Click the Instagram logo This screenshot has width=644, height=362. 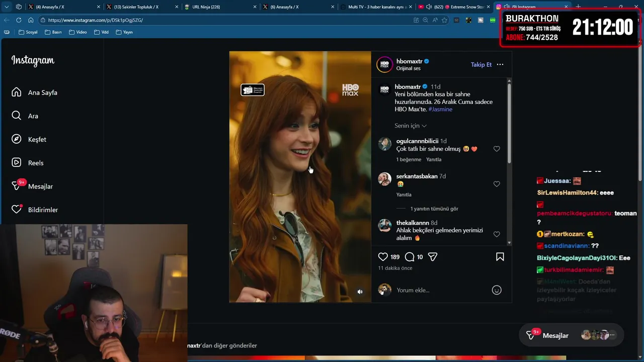(33, 60)
